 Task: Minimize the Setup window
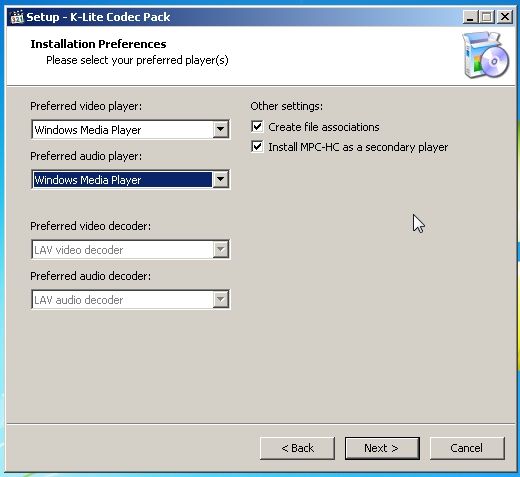[x=470, y=17]
